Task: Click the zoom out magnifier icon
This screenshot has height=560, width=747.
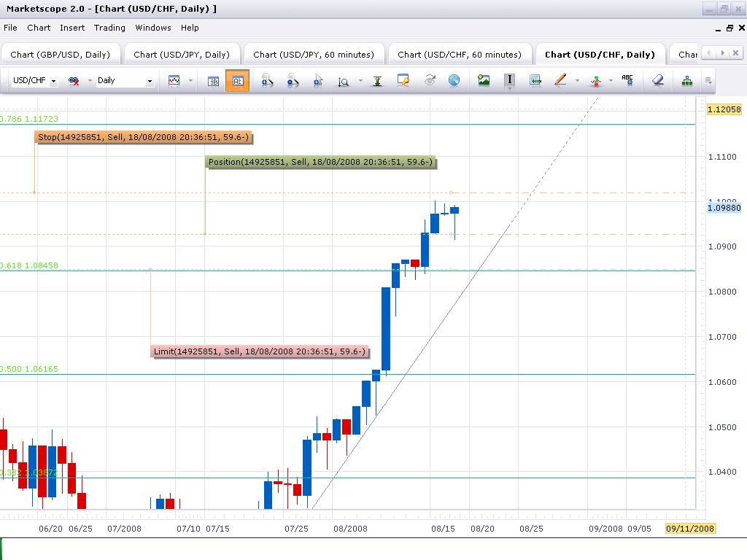Action: coord(293,80)
